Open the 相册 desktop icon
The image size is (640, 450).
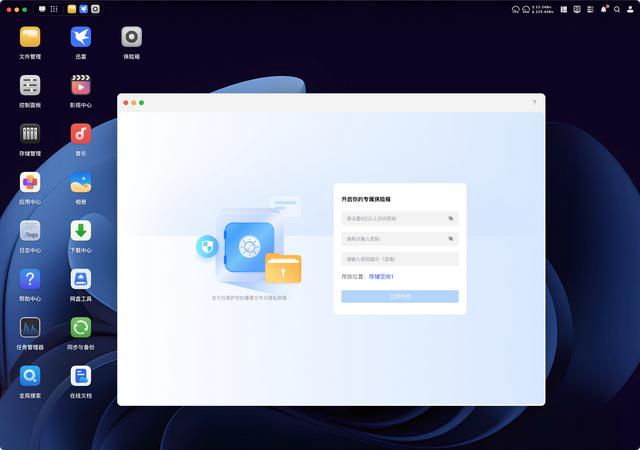[x=80, y=182]
